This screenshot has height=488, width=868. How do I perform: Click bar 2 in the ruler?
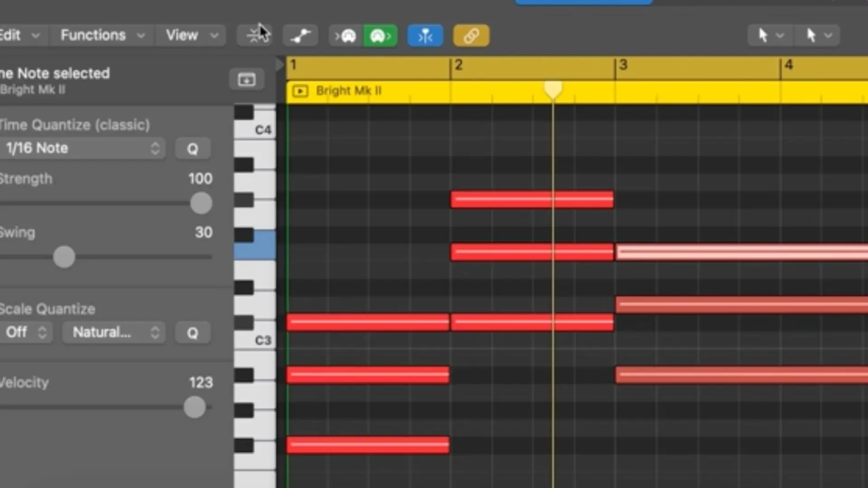(x=458, y=65)
